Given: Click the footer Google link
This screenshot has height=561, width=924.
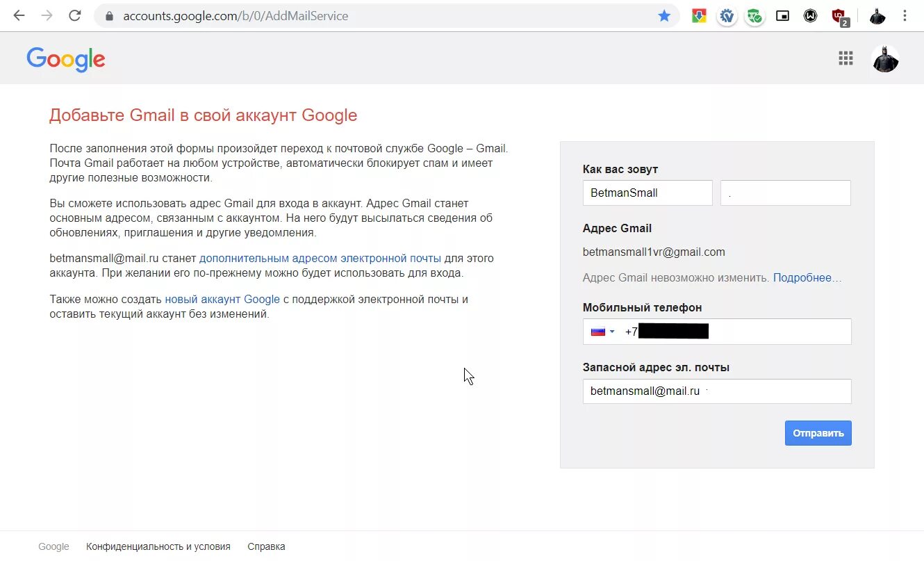Looking at the screenshot, I should [x=53, y=546].
